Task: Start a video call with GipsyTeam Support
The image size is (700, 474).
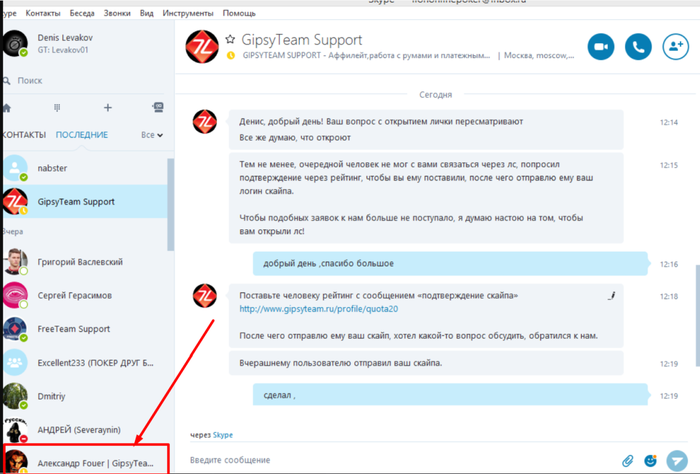Action: (600, 46)
